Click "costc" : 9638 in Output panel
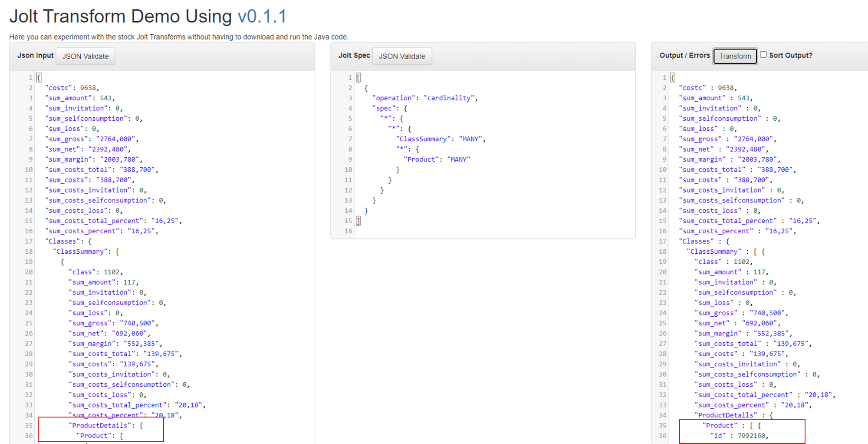The image size is (868, 444). (708, 88)
